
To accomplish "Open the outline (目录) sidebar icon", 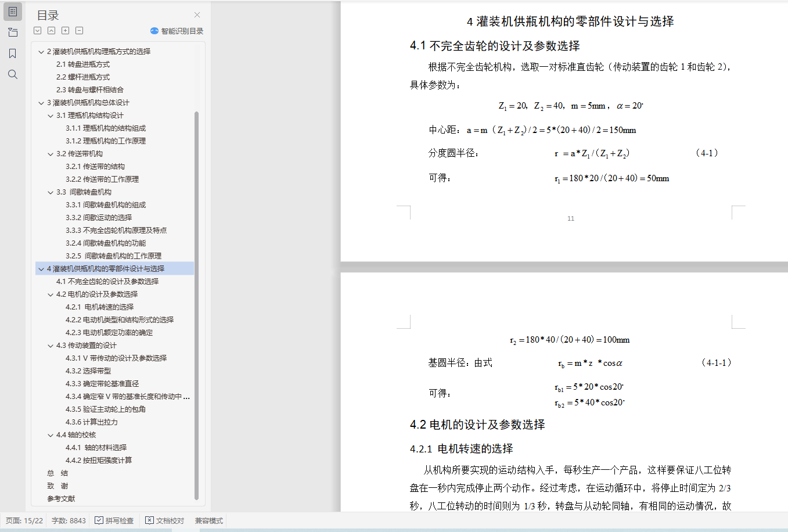I will pyautogui.click(x=13, y=12).
